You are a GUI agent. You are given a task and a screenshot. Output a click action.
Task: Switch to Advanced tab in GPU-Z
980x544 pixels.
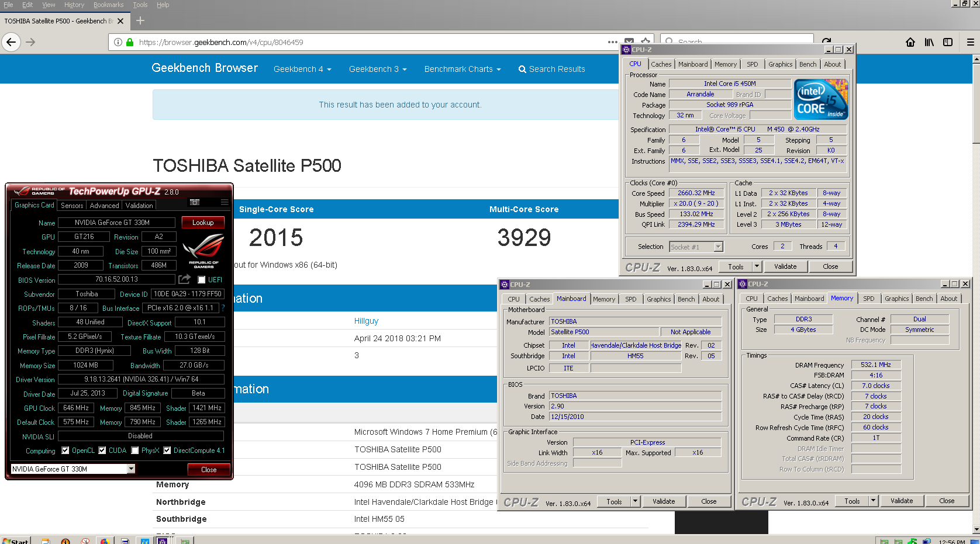tap(104, 206)
